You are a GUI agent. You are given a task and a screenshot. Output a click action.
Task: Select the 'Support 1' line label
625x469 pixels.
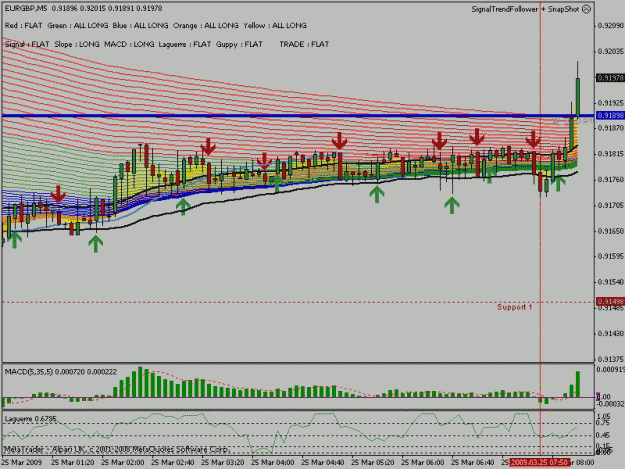[x=514, y=307]
